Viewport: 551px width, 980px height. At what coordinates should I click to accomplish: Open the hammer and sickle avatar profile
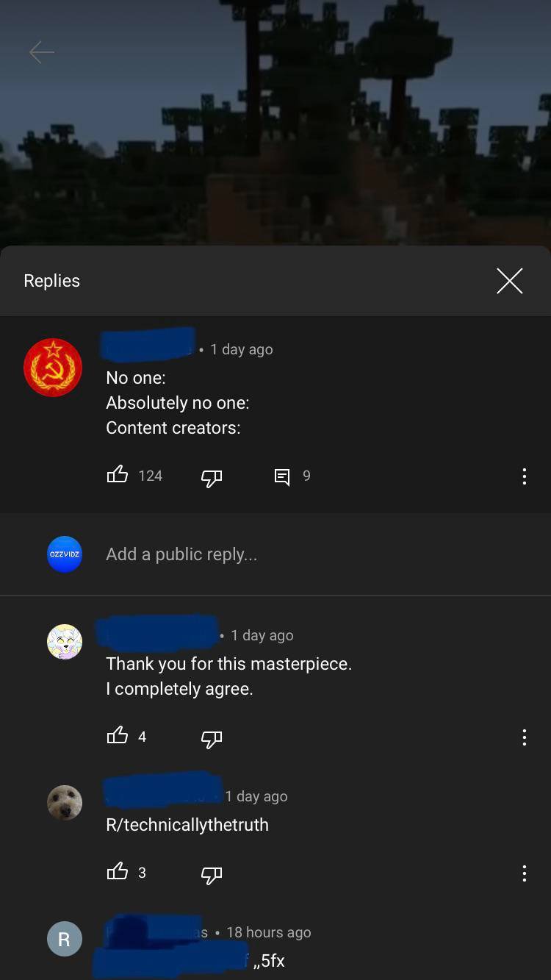pos(53,368)
